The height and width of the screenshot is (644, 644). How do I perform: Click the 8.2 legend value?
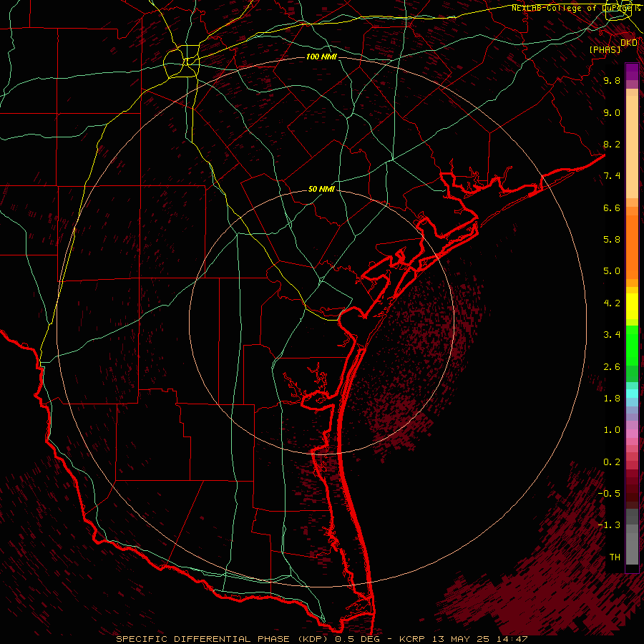pyautogui.click(x=612, y=144)
